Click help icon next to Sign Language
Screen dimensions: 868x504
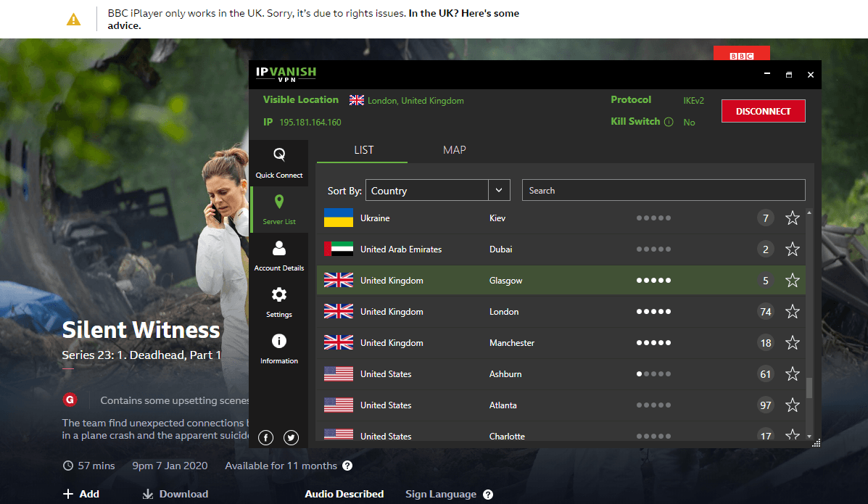point(488,495)
